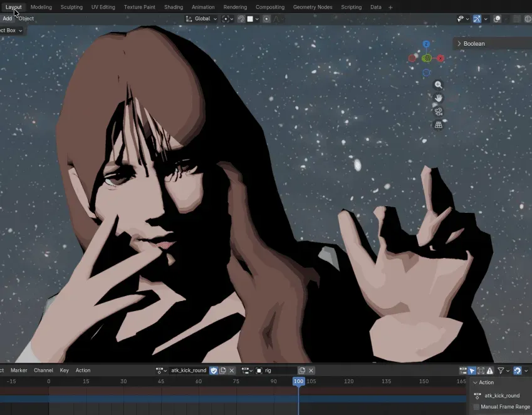532x415 pixels.
Task: Open the dope sheet filter funnel icon
Action: pos(501,371)
